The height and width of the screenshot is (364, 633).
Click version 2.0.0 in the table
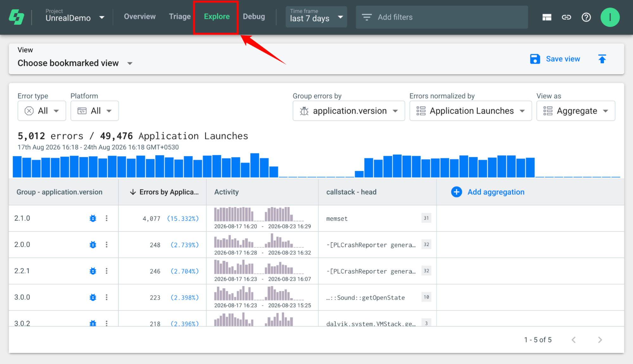(22, 244)
